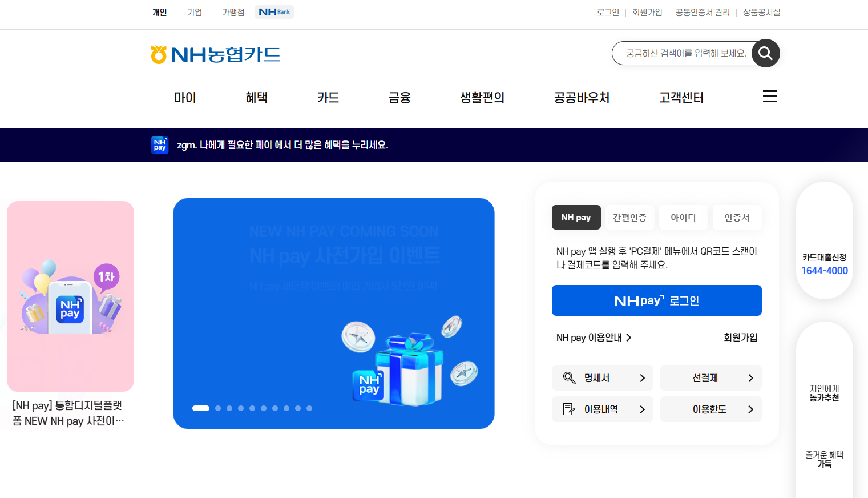The height and width of the screenshot is (498, 868).
Task: Select the NH pay login tab
Action: [576, 218]
